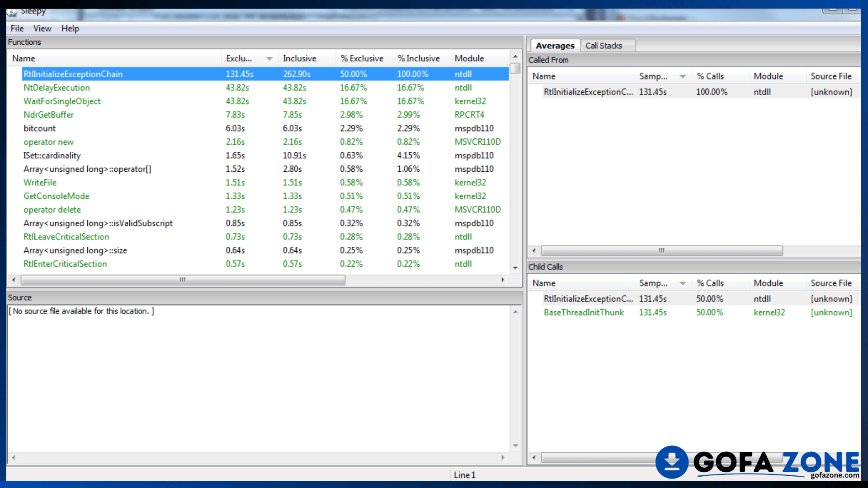Viewport: 868px width, 488px height.
Task: Click scroll-up arrow of Functions list
Action: click(x=515, y=56)
